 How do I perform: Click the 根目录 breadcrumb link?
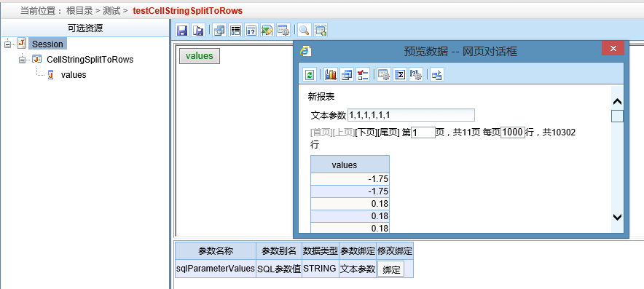pos(79,11)
